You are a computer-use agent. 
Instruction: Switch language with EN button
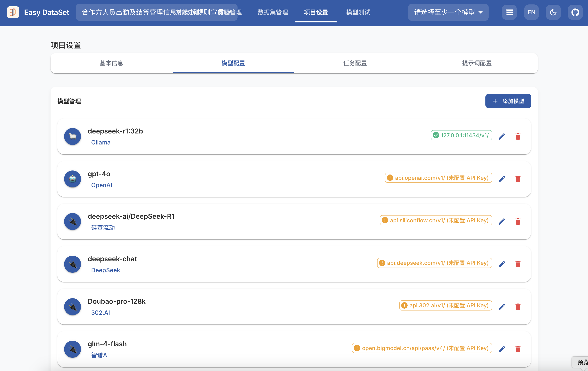[531, 12]
